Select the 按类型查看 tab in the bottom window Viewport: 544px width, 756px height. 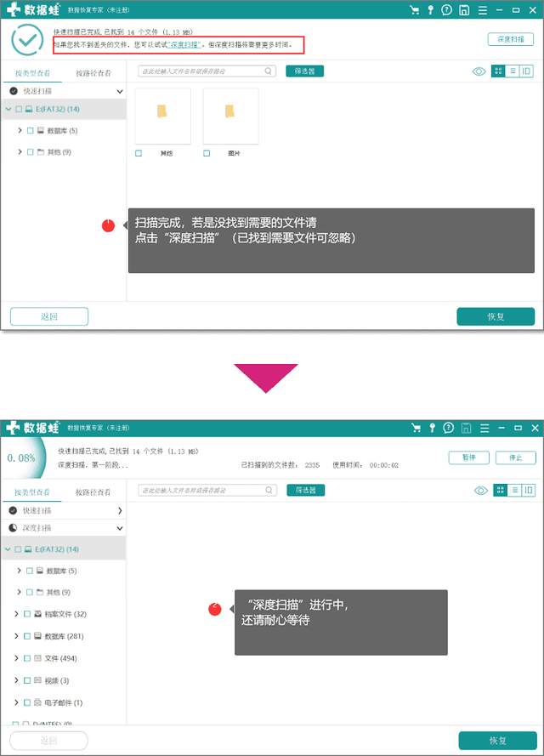tap(31, 492)
